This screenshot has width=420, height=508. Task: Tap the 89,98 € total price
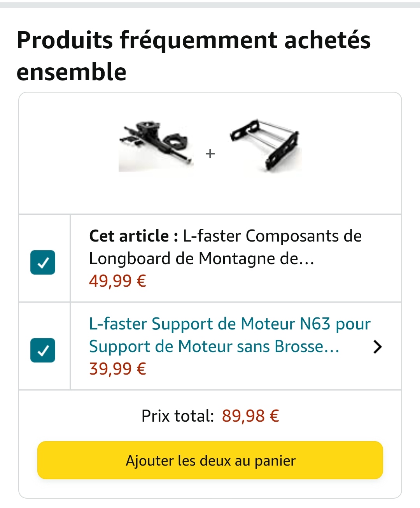(x=250, y=416)
